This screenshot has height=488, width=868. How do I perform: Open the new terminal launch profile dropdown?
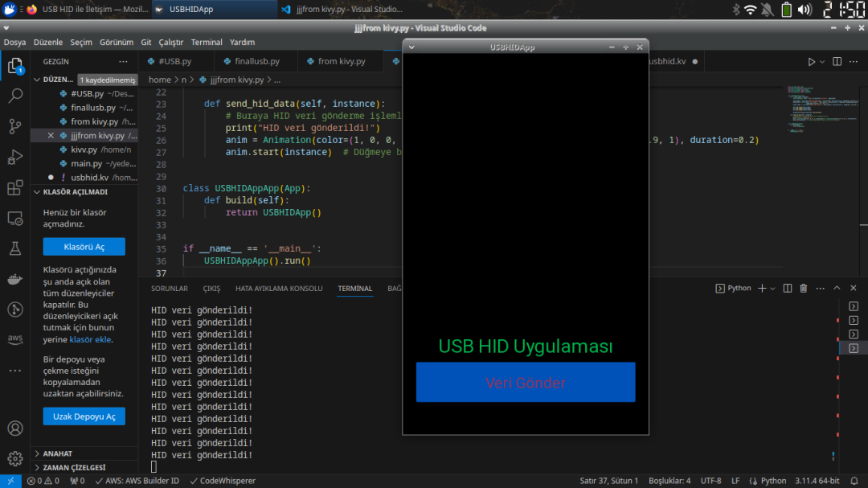click(x=773, y=289)
